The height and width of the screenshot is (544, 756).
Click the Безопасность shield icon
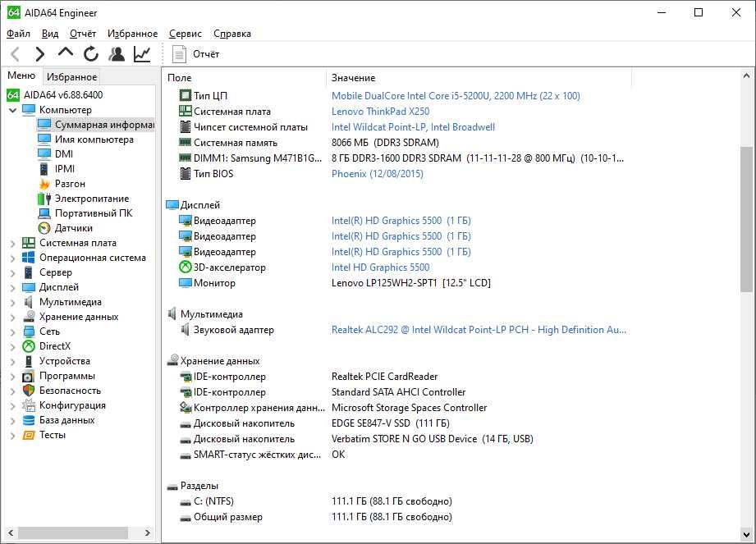(29, 391)
